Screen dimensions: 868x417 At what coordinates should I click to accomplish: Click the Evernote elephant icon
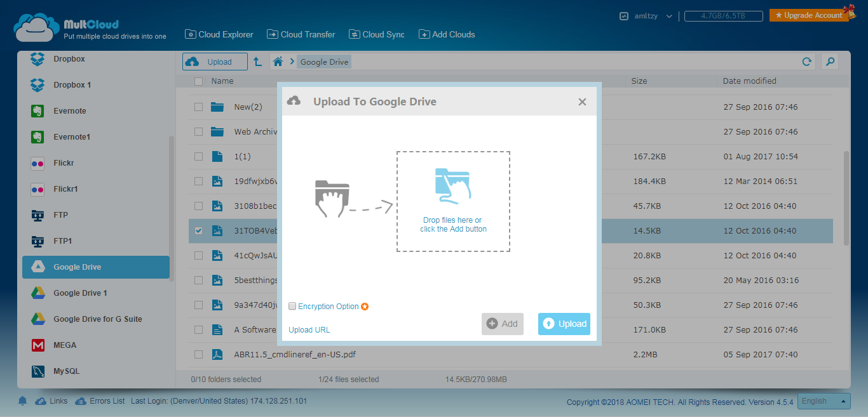pos(37,111)
